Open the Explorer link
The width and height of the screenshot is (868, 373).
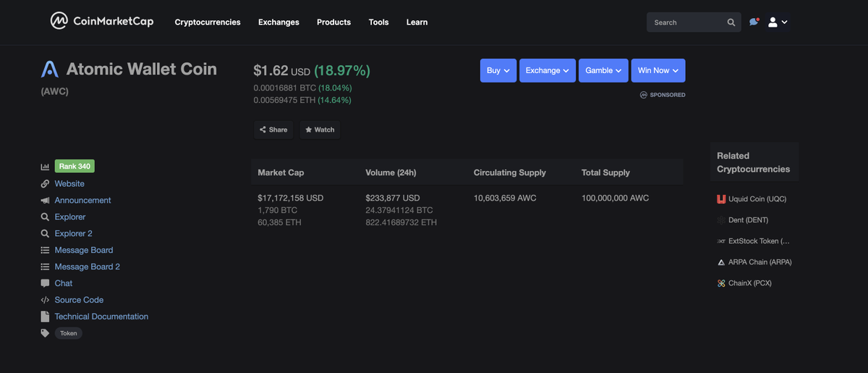coord(70,217)
